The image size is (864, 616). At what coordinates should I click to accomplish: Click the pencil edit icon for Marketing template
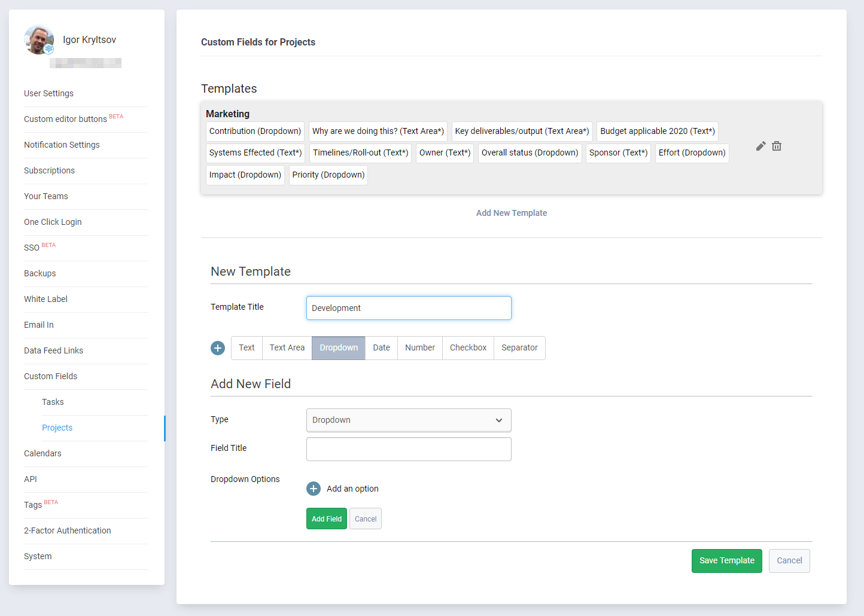(760, 146)
